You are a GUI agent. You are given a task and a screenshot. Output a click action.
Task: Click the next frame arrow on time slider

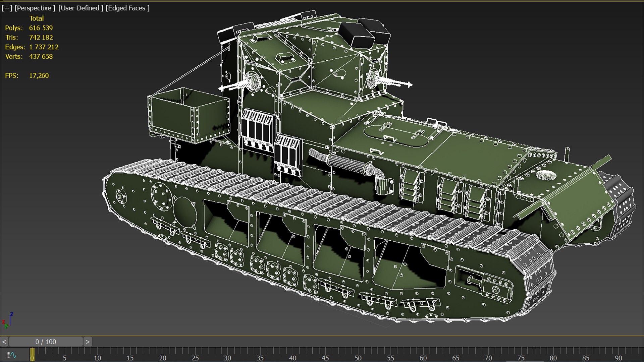pyautogui.click(x=88, y=342)
